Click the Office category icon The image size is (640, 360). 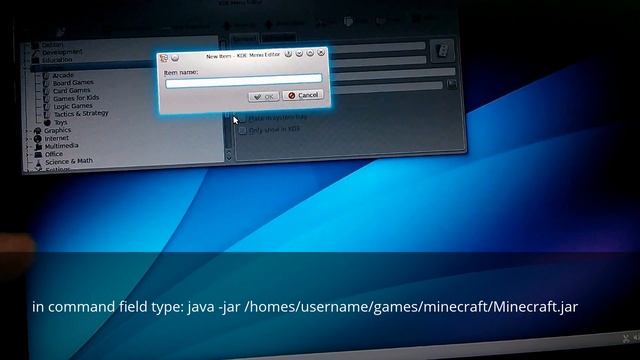point(38,155)
